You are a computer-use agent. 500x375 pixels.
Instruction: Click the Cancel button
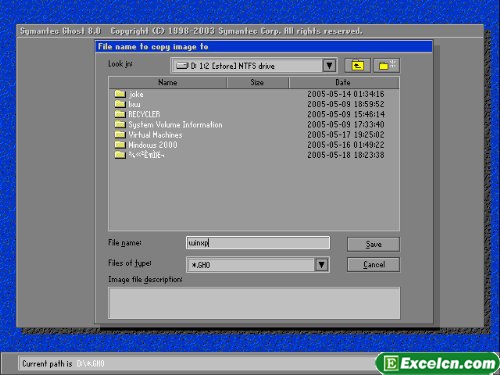point(373,265)
